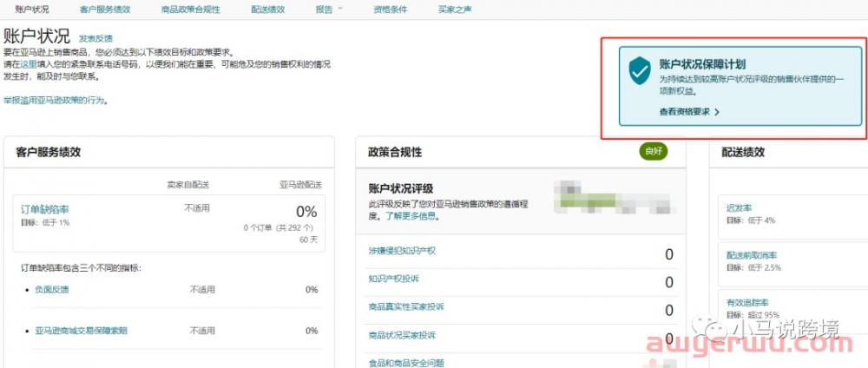The width and height of the screenshot is (868, 368).
Task: Click the 卖家自配送 column header
Action: tap(188, 184)
